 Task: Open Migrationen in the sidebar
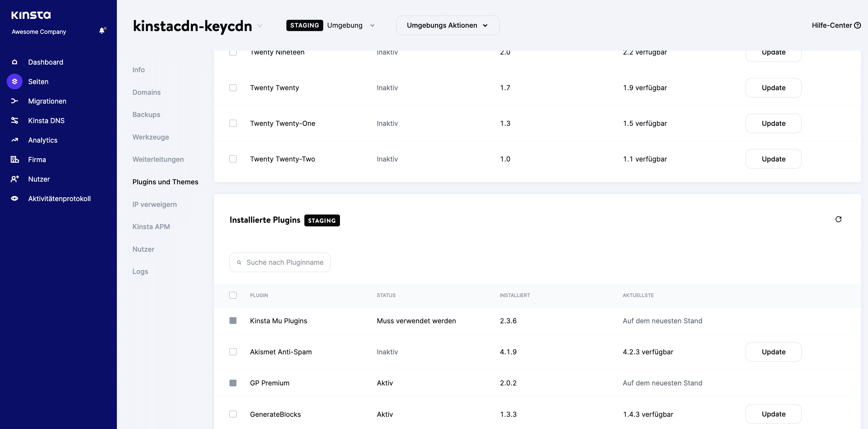coord(47,101)
